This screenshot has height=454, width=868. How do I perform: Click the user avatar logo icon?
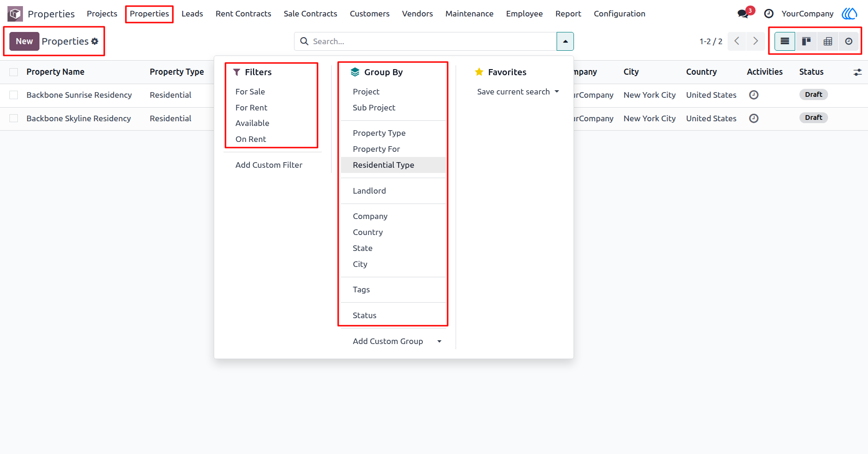tap(849, 14)
